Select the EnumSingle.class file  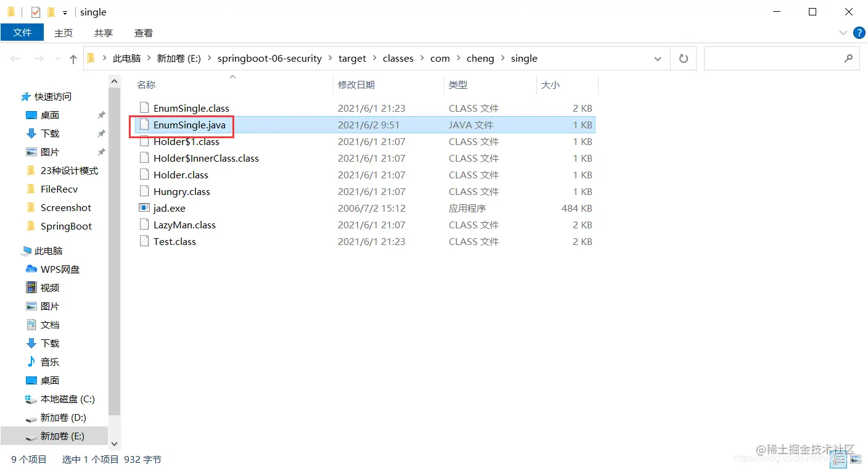coord(191,108)
